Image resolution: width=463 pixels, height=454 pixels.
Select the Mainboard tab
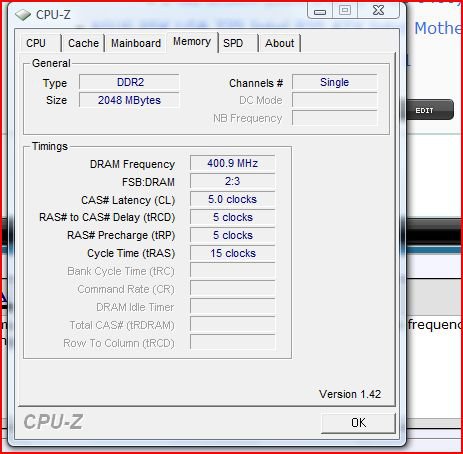click(136, 43)
